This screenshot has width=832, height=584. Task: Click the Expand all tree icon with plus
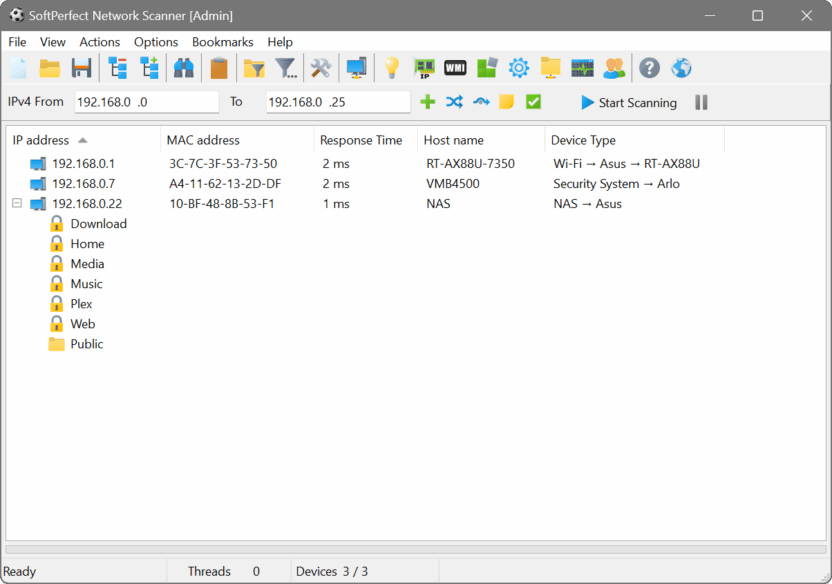(149, 68)
